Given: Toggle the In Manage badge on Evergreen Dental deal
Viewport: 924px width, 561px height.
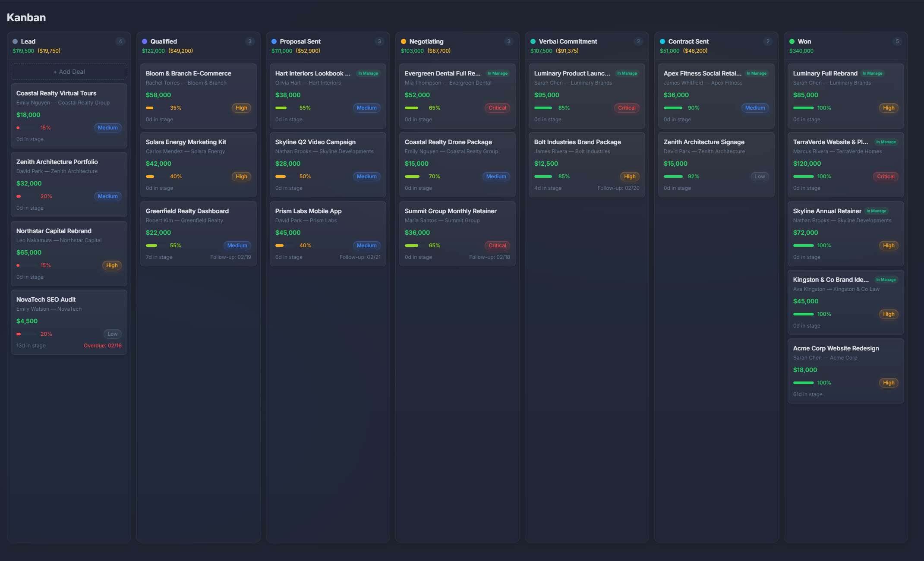Looking at the screenshot, I should (x=498, y=73).
